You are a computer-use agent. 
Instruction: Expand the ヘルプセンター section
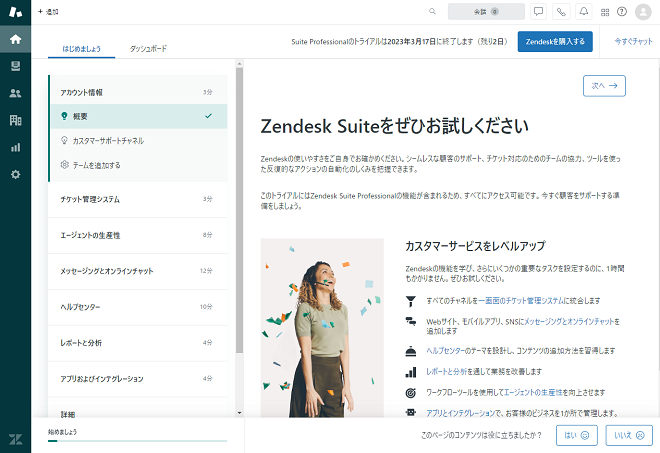point(138,307)
